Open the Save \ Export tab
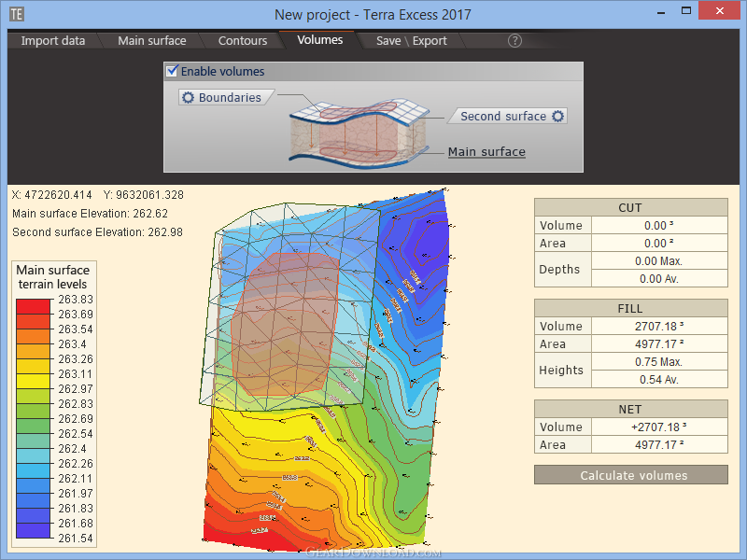The width and height of the screenshot is (747, 560). click(412, 41)
